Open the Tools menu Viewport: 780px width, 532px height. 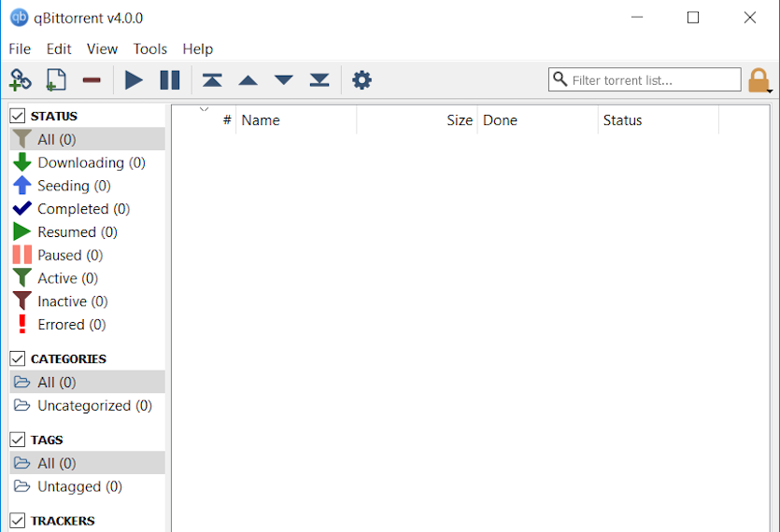coord(149,49)
